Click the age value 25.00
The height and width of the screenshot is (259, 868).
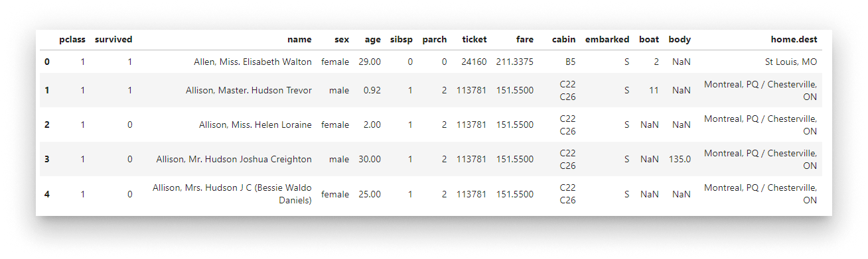click(370, 194)
